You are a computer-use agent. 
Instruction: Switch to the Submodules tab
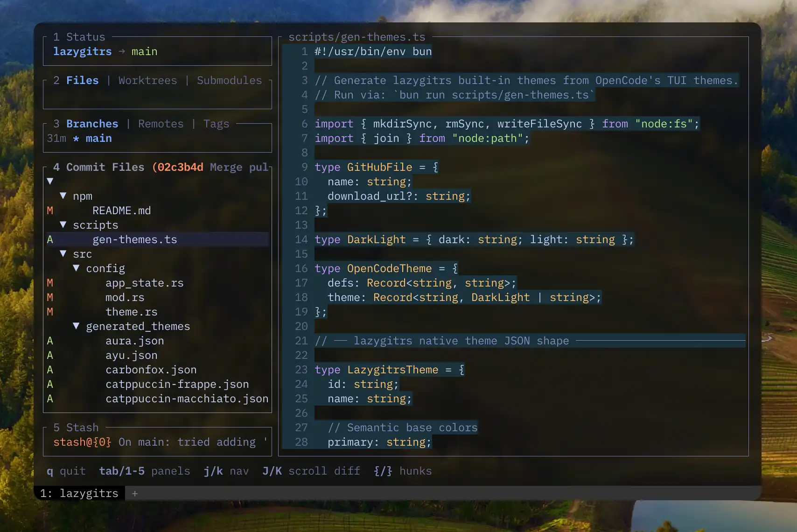coord(229,80)
